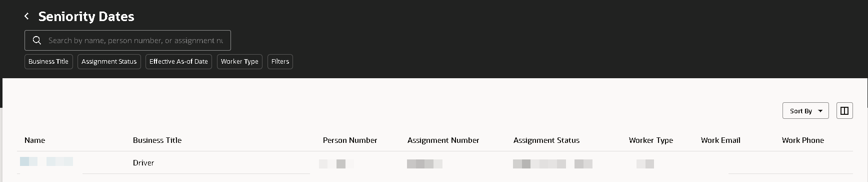Go back using the arrow beside Seniority Dates
Image resolution: width=868 pixels, height=182 pixels.
pos(26,17)
